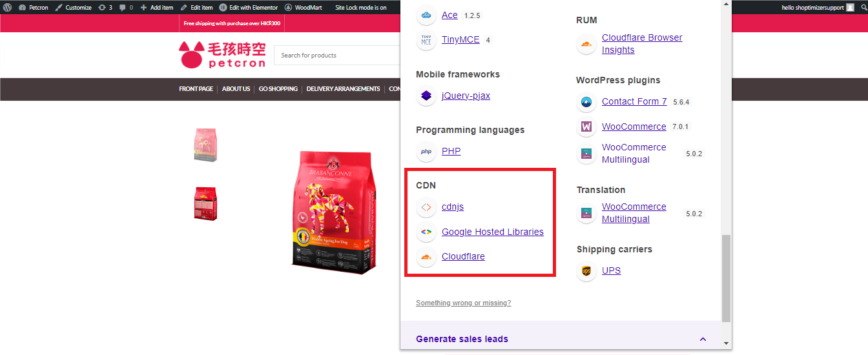Screen dimensions: 868x355
Task: Select the pink bag product thumbnail
Action: coord(206,145)
